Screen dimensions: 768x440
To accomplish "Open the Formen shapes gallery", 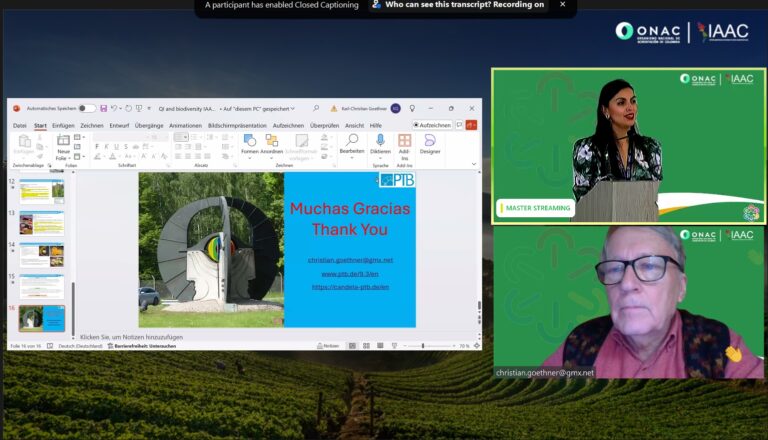I will pyautogui.click(x=250, y=144).
